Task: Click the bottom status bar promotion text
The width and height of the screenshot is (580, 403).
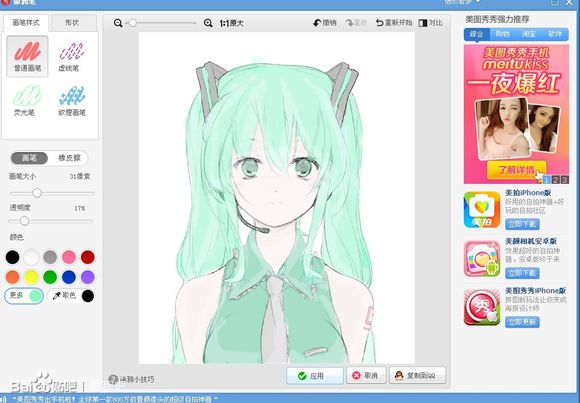Action: (115, 399)
